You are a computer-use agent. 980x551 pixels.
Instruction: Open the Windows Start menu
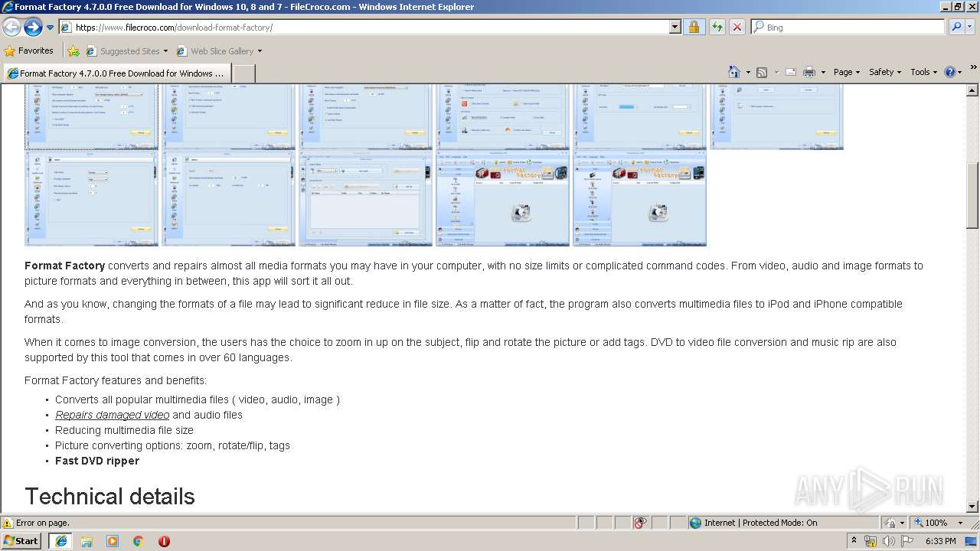(21, 540)
